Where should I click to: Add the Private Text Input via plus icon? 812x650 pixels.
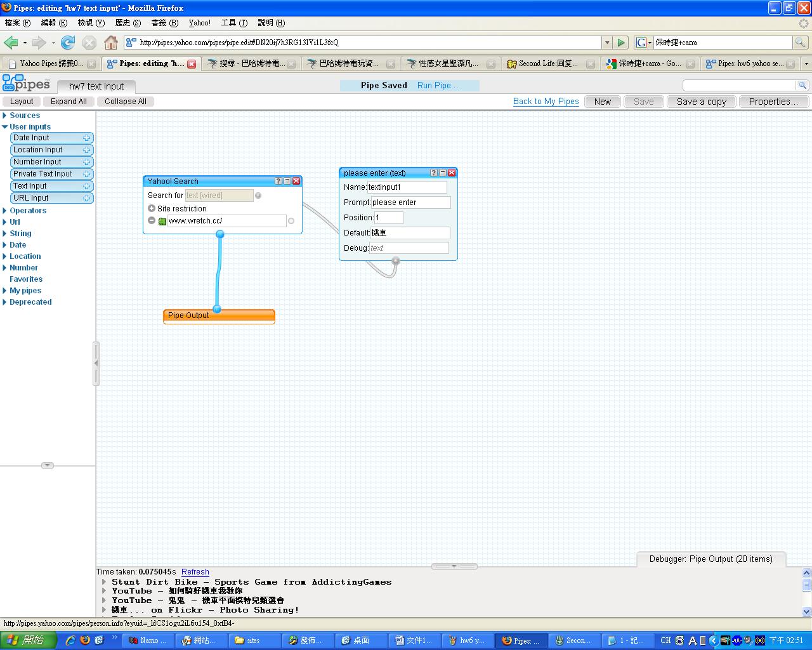pos(86,174)
